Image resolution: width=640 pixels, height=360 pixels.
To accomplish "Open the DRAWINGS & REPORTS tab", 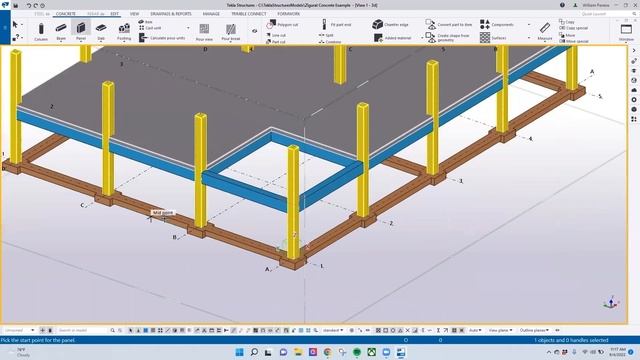I will 171,14.
